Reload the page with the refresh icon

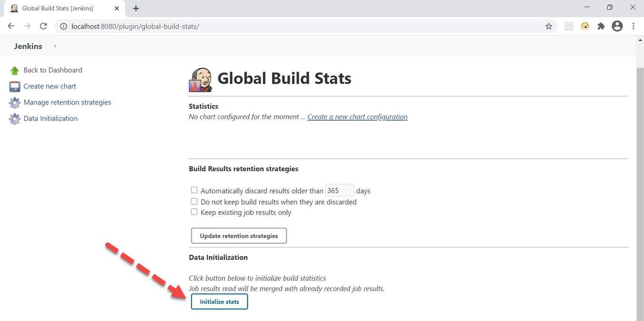[43, 26]
